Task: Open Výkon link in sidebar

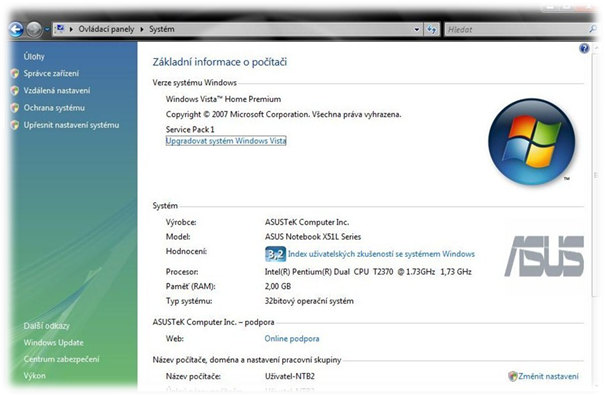Action: coord(34,376)
